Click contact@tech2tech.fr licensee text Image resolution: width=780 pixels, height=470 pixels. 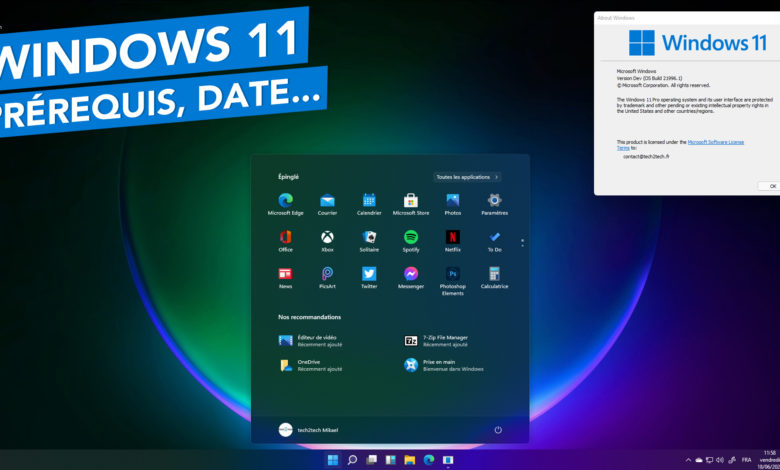click(646, 156)
